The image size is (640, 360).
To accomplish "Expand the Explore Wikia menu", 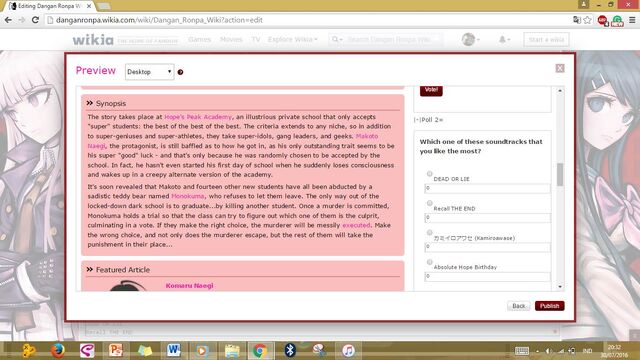I will click(293, 40).
